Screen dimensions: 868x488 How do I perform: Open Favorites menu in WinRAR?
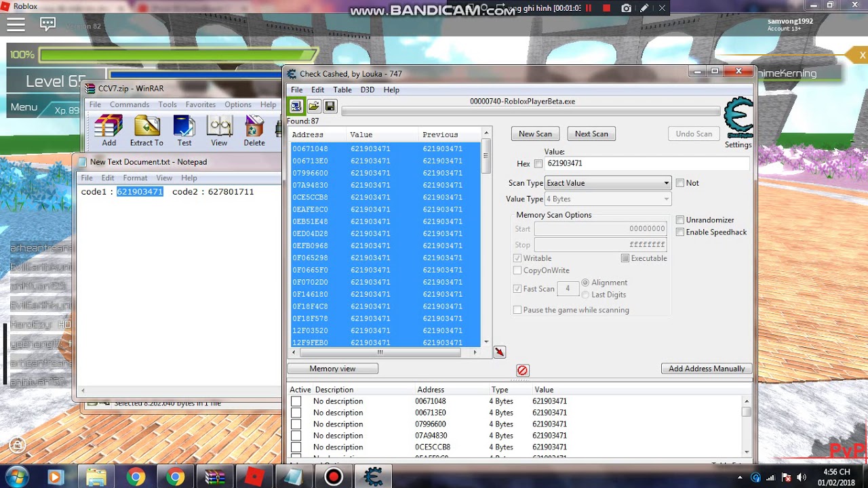tap(200, 104)
